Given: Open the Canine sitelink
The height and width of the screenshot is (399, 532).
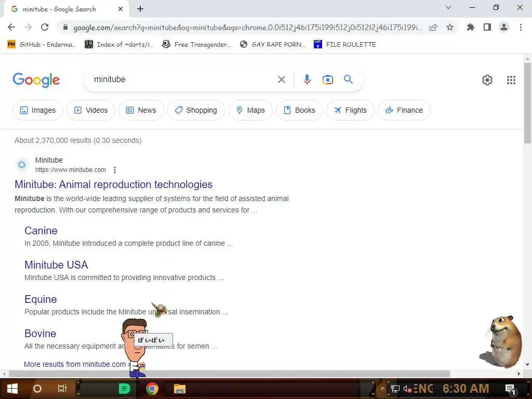Looking at the screenshot, I should (41, 231).
